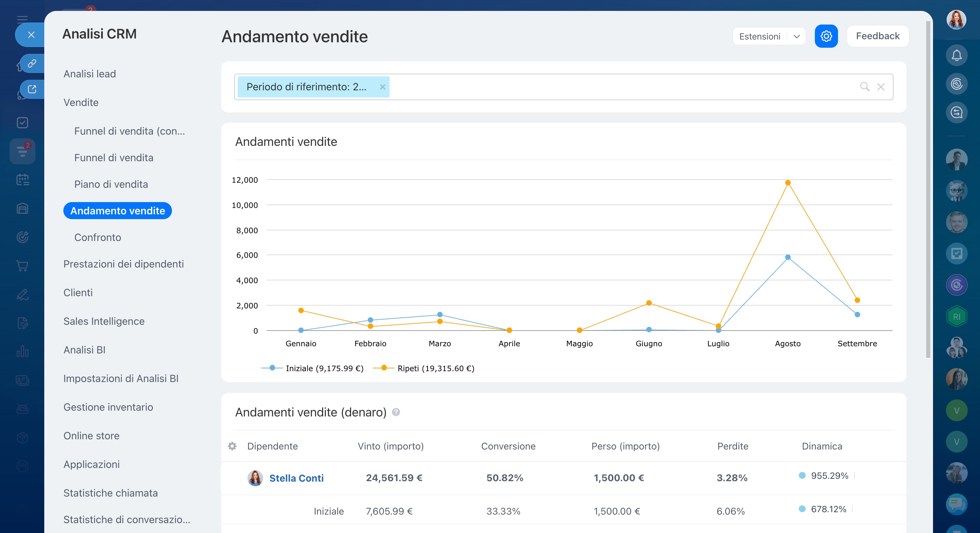Open the CRM icon in left sidebar

click(22, 152)
